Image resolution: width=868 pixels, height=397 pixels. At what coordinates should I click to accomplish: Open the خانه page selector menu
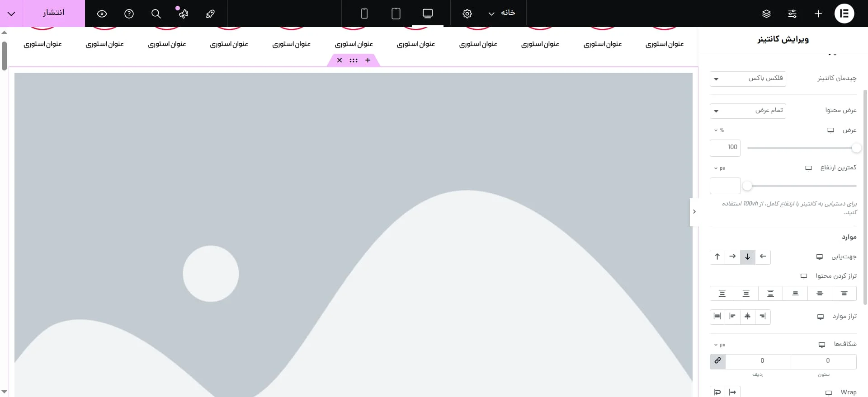point(502,13)
